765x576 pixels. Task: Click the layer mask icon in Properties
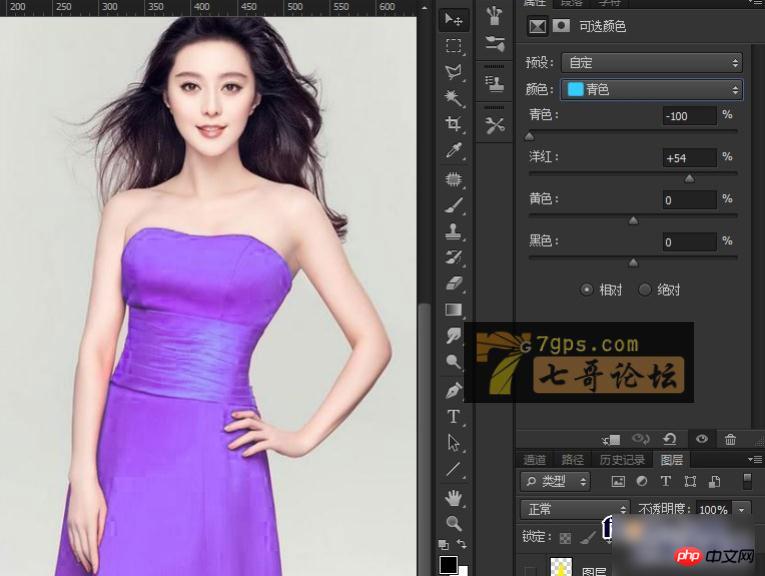click(561, 25)
